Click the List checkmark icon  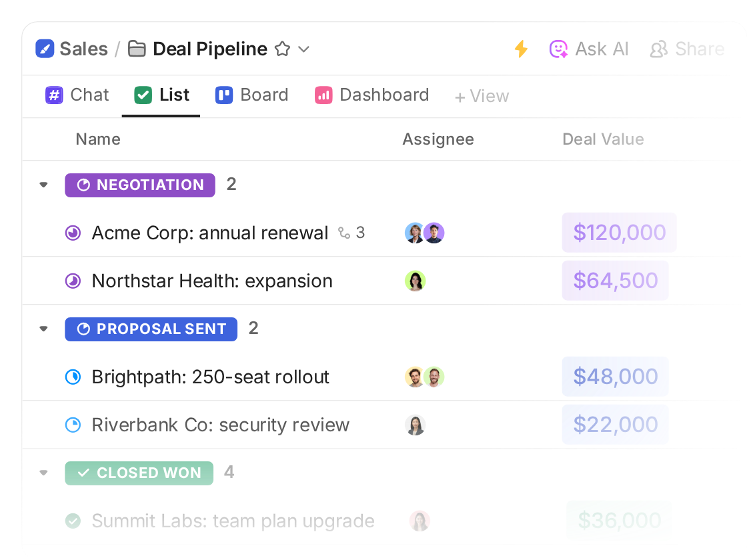(x=143, y=95)
